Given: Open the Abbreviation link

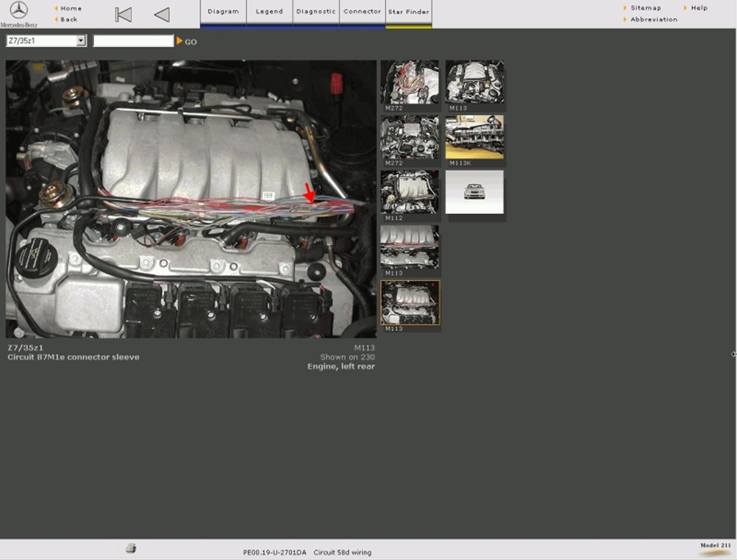Looking at the screenshot, I should coord(654,19).
